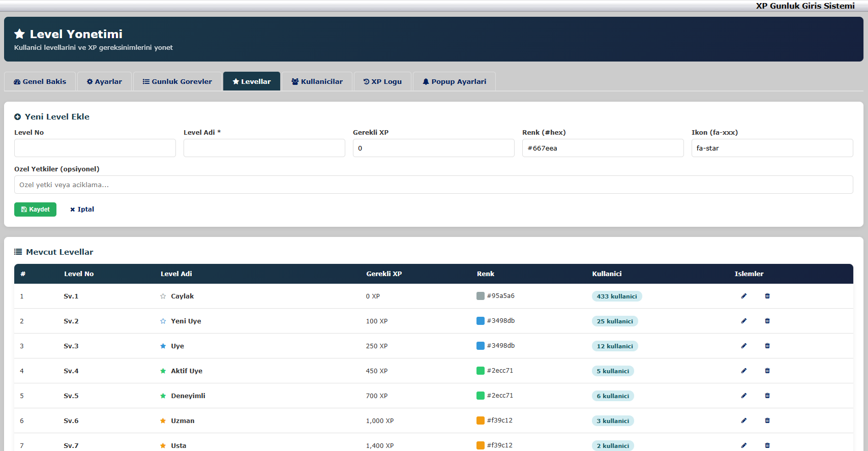Image resolution: width=868 pixels, height=451 pixels.
Task: Click the trash icon in Uye row
Action: pyautogui.click(x=767, y=346)
